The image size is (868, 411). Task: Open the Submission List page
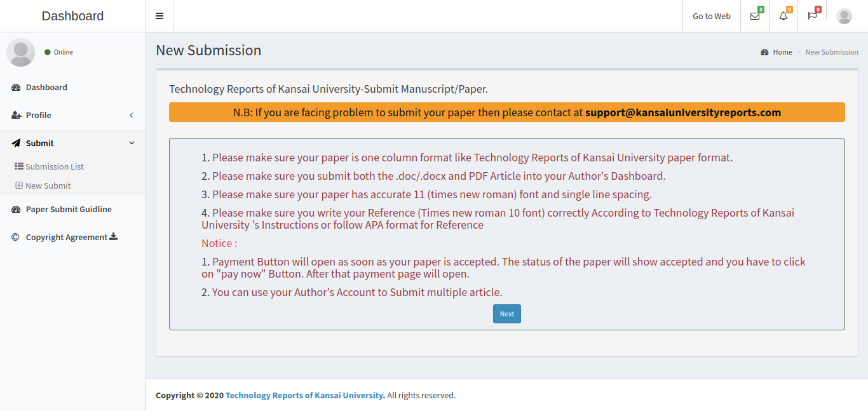(x=55, y=166)
